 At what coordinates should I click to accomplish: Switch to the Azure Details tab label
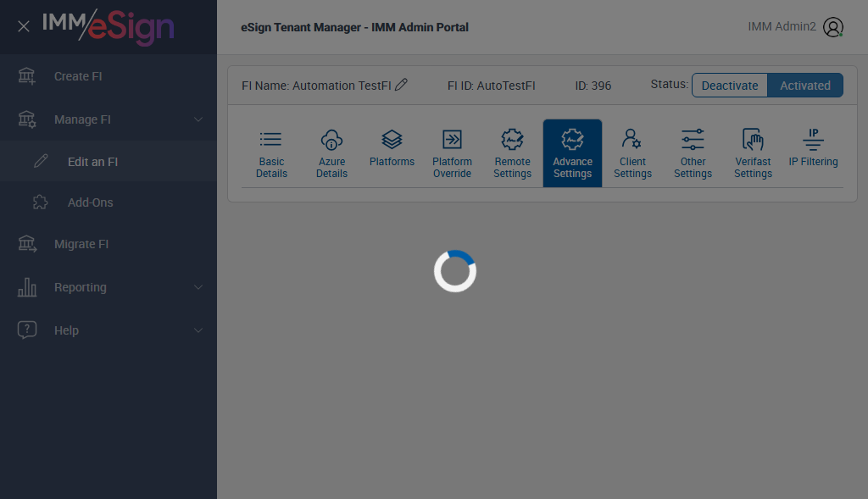[331, 168]
